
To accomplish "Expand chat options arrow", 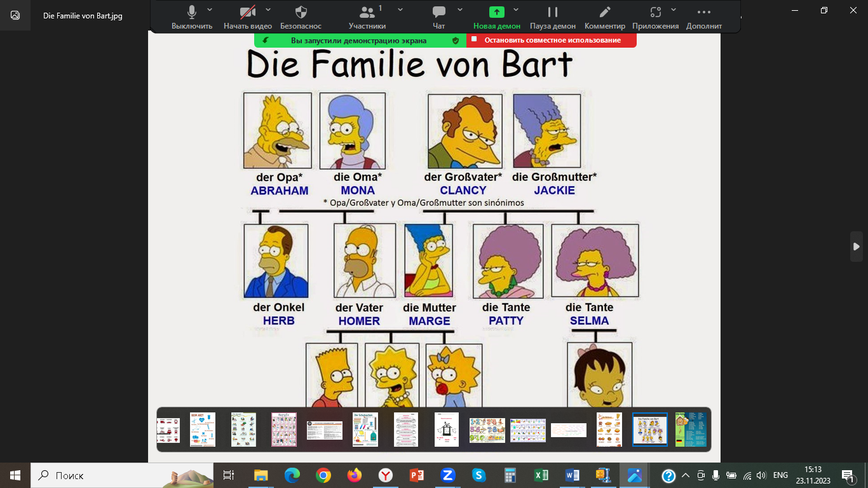I will [x=460, y=10].
